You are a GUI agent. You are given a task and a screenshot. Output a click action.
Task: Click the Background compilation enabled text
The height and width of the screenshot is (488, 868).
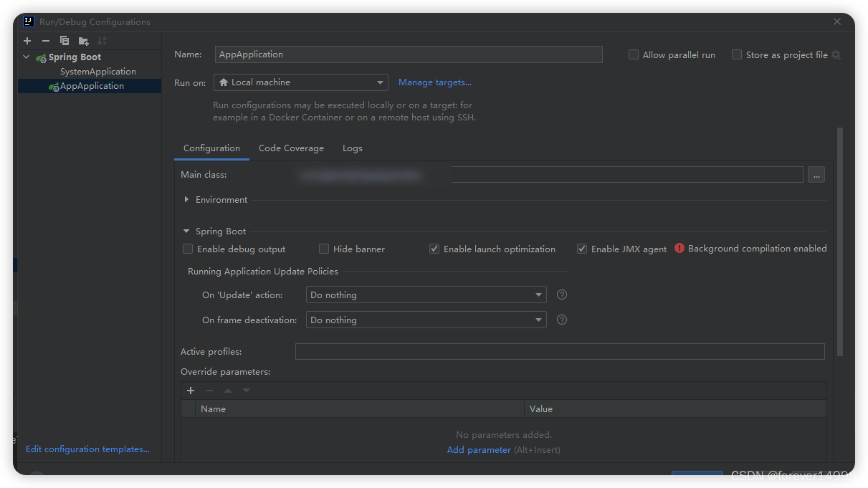[x=758, y=249]
